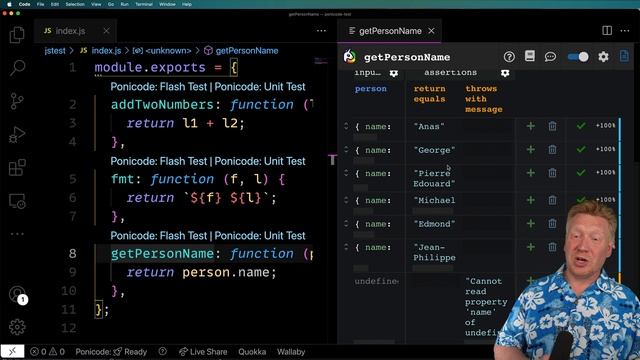Show additional activity bar views

tap(17, 234)
